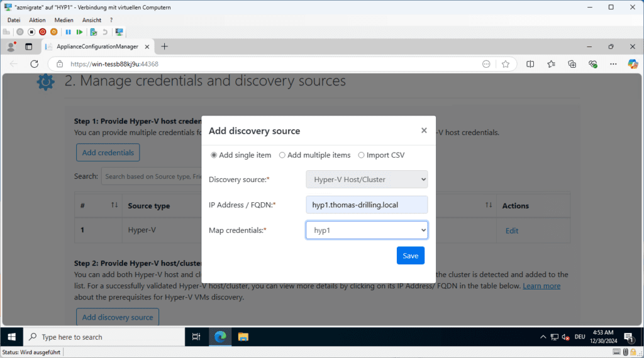Click the green Reset/resume VM icon
The image size is (644, 358).
[80, 32]
